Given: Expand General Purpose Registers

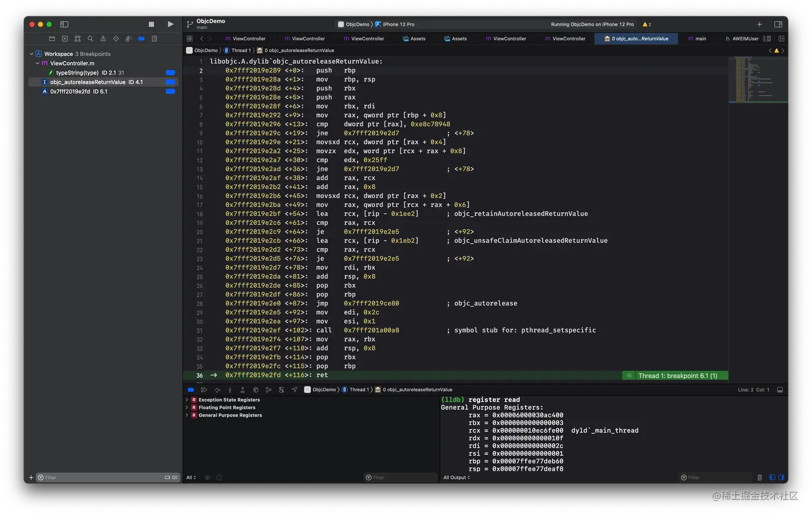Looking at the screenshot, I should 187,415.
